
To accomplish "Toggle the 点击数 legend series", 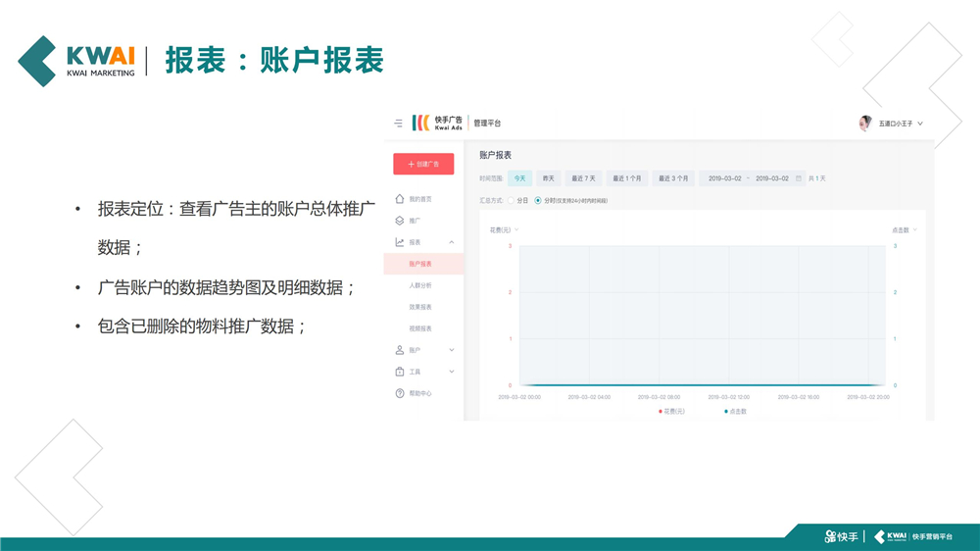I will click(736, 412).
